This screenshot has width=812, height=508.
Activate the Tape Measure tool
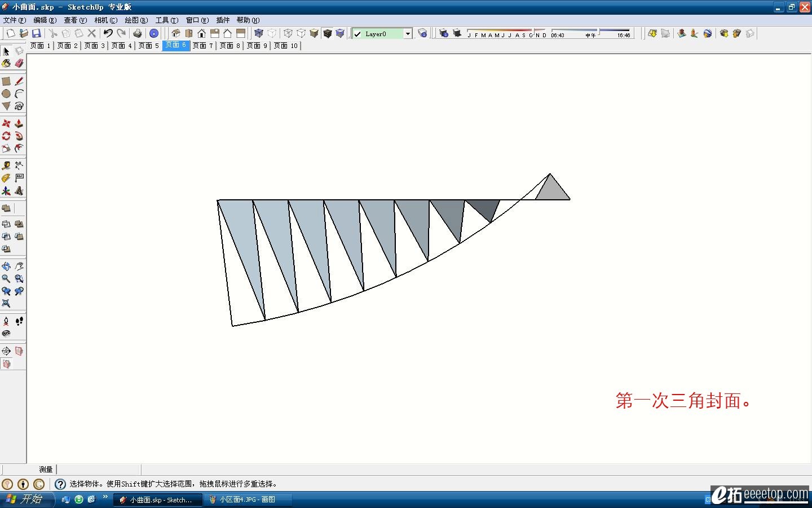click(x=6, y=166)
